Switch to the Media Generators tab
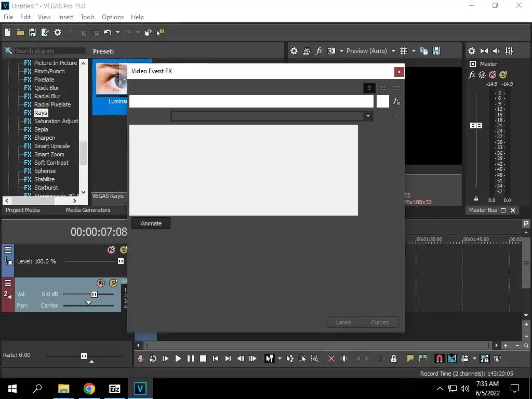Viewport: 532px width, 399px height. (88, 210)
